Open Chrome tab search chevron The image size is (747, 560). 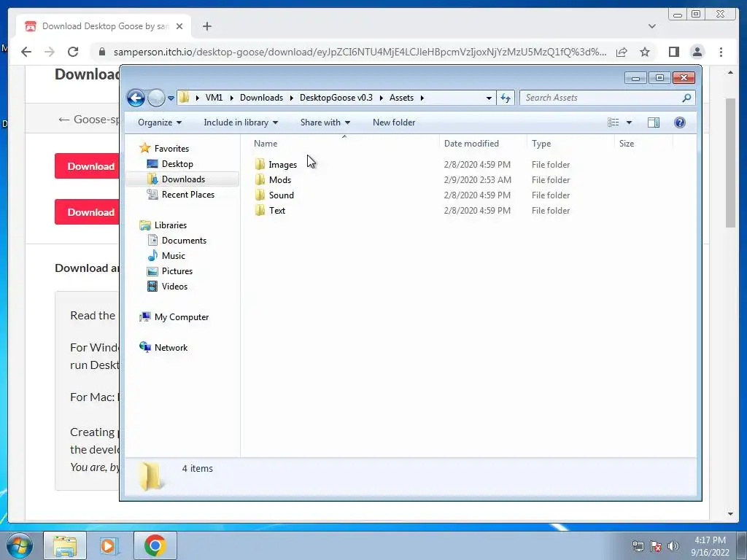click(651, 26)
